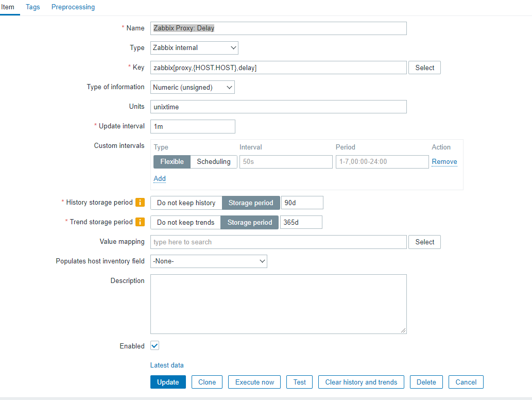Expand Type of information dropdown
The image size is (532, 400).
(x=193, y=87)
